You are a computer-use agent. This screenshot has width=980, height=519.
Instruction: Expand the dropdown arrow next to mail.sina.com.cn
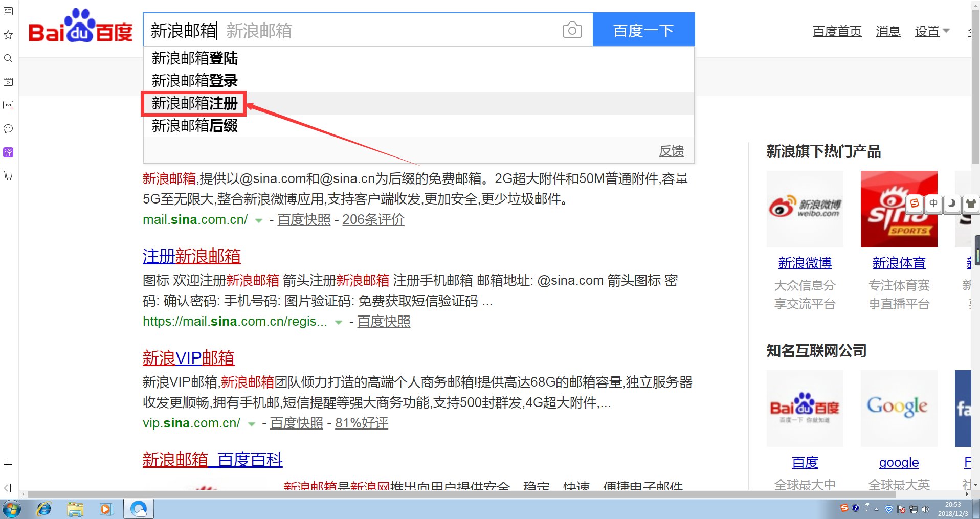pyautogui.click(x=259, y=220)
